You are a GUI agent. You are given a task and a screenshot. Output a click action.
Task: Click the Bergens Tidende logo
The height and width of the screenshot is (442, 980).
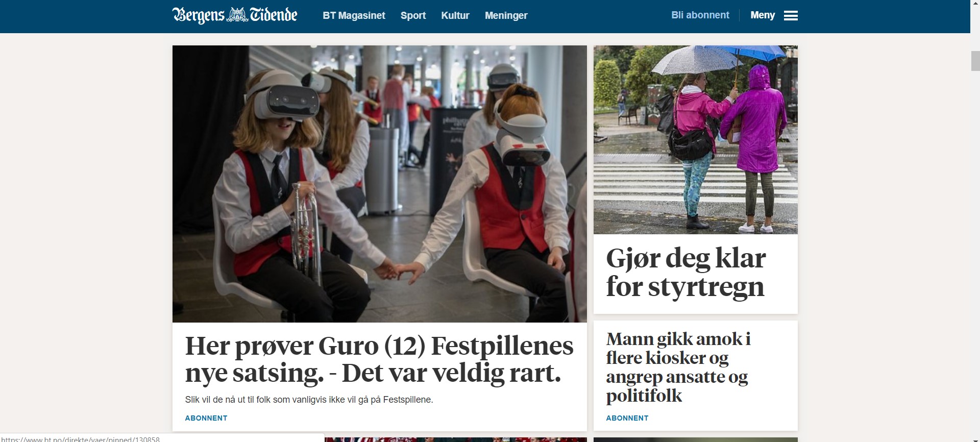pyautogui.click(x=235, y=15)
